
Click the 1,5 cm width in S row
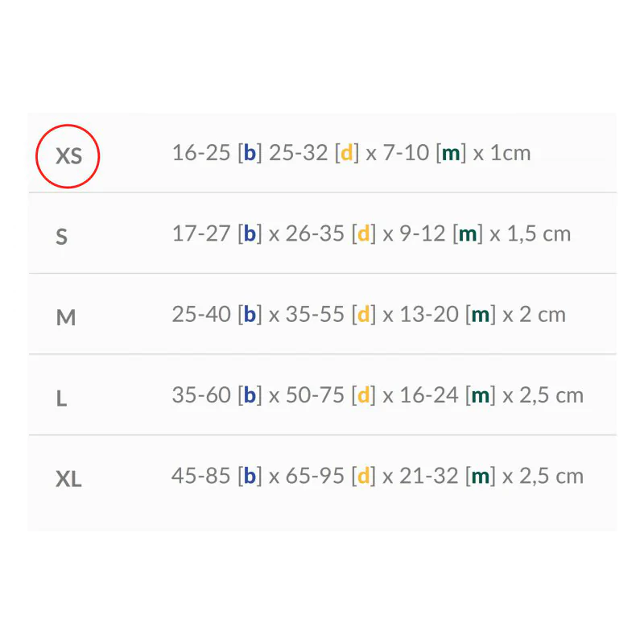click(539, 233)
